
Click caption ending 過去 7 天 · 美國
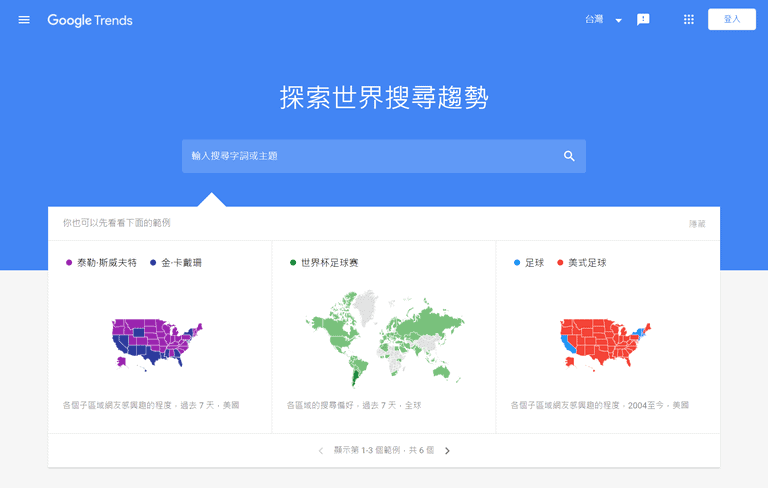pos(151,405)
